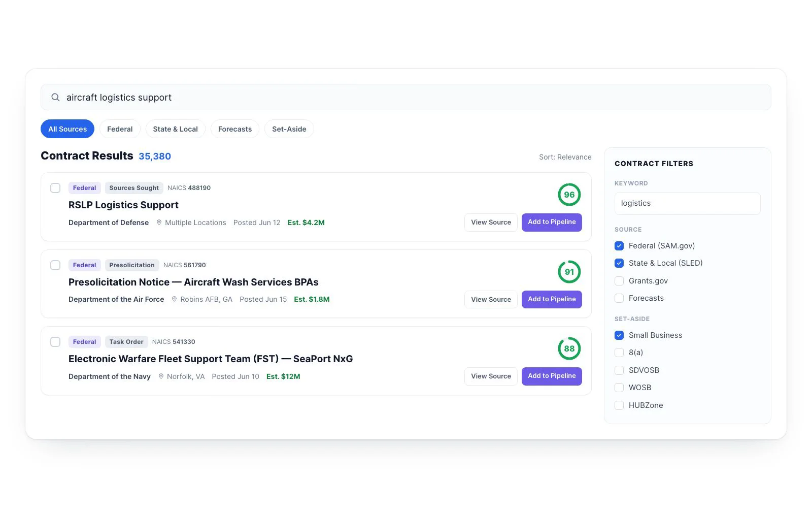Click Posted Jun 10 date
The image size is (812, 508).
pyautogui.click(x=235, y=376)
